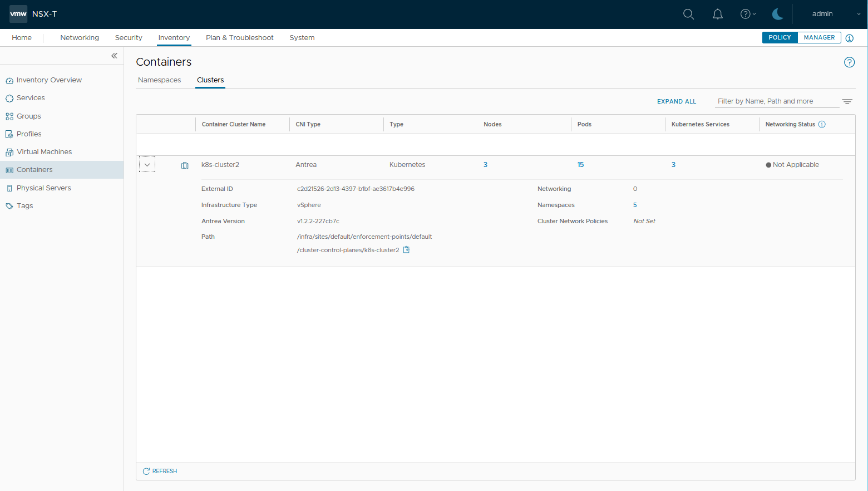Click the Not Applicable status text
The height and width of the screenshot is (491, 868).
796,165
